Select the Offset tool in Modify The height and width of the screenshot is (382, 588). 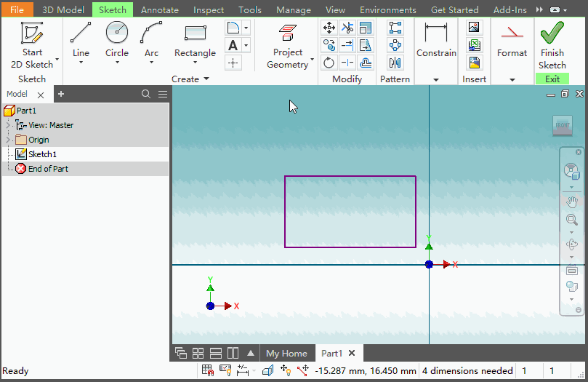coord(366,63)
